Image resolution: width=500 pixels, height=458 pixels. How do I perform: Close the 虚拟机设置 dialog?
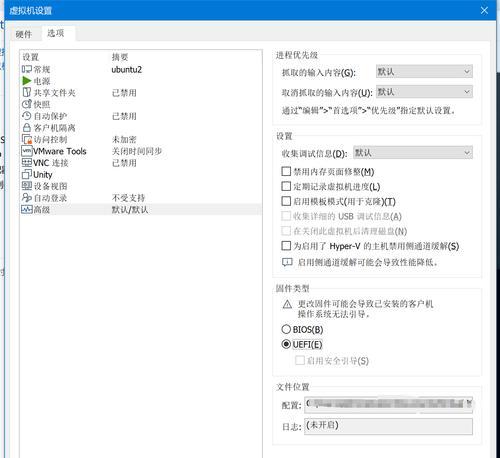[x=484, y=10]
